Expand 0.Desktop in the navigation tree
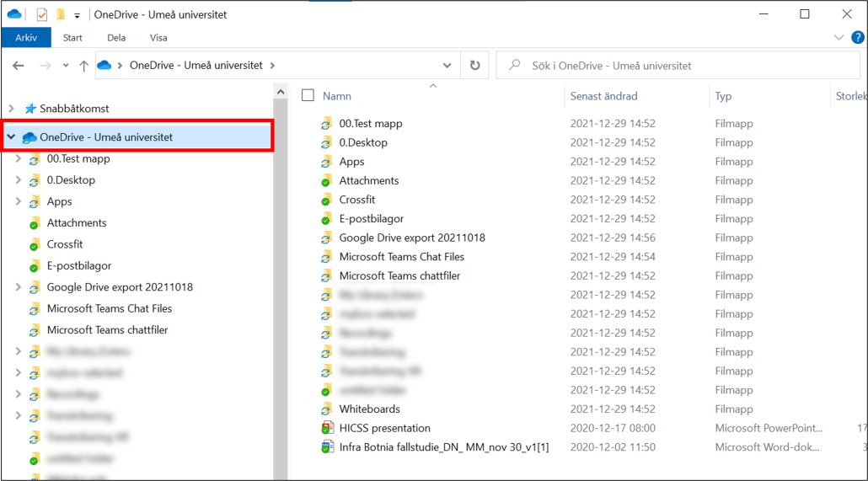Viewport: 868px width, 481px height. tap(19, 180)
